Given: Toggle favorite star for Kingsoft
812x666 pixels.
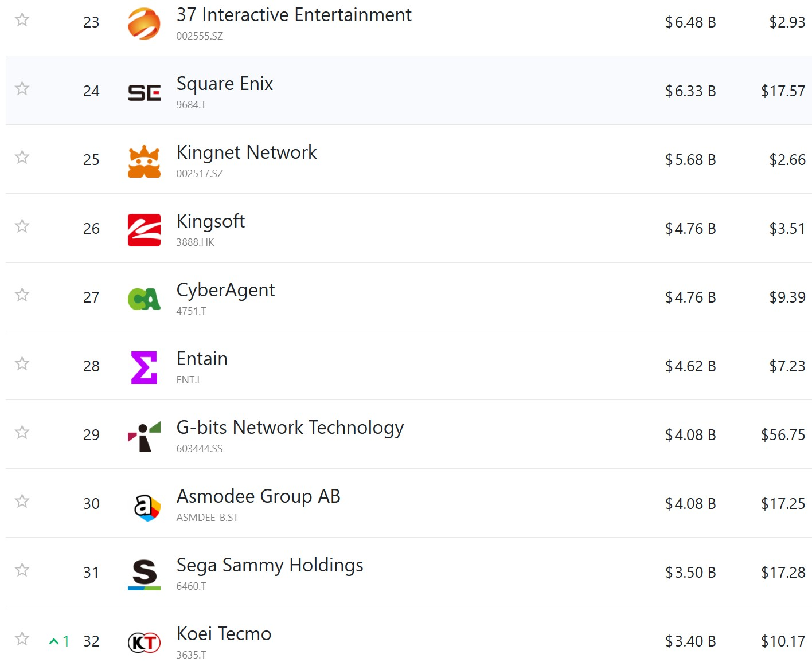Looking at the screenshot, I should tap(22, 226).
